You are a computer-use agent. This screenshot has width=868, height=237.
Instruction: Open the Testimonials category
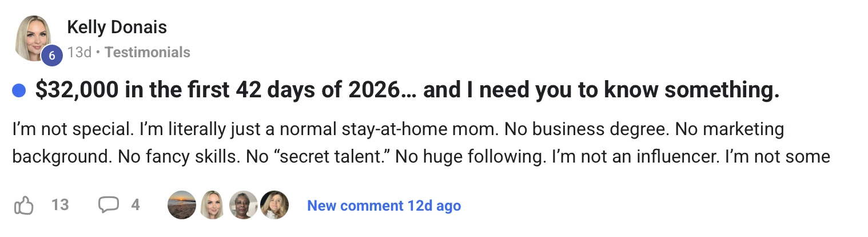(x=148, y=53)
